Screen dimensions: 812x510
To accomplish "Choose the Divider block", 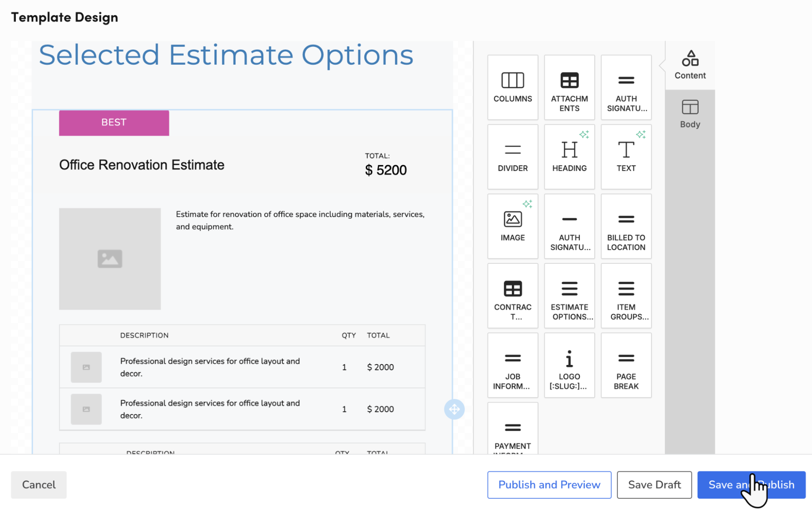I will [512, 157].
